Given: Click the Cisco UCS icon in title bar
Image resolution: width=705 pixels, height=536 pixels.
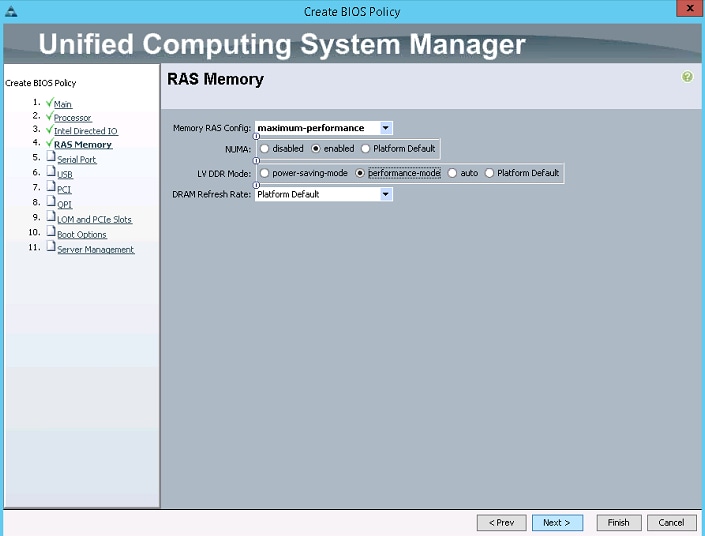Looking at the screenshot, I should tap(11, 11).
